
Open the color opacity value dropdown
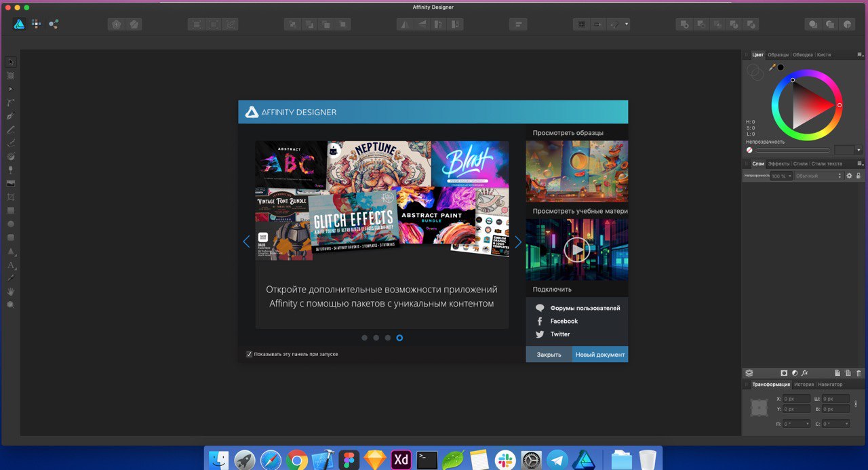point(859,150)
